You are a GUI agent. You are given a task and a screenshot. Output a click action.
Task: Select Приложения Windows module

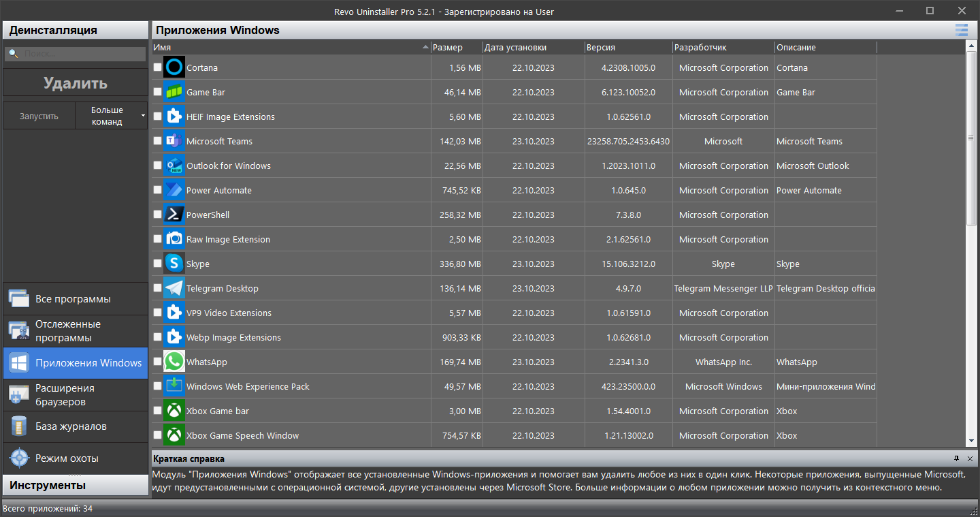click(x=76, y=363)
